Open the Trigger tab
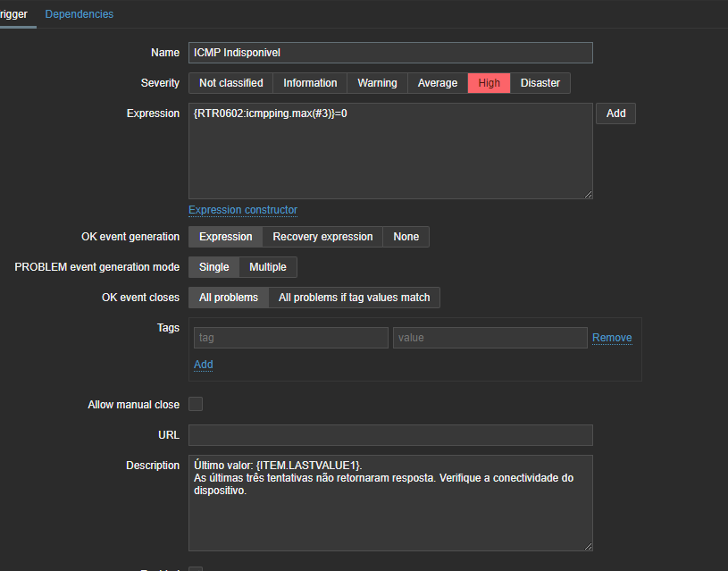The width and height of the screenshot is (728, 571). [x=14, y=14]
